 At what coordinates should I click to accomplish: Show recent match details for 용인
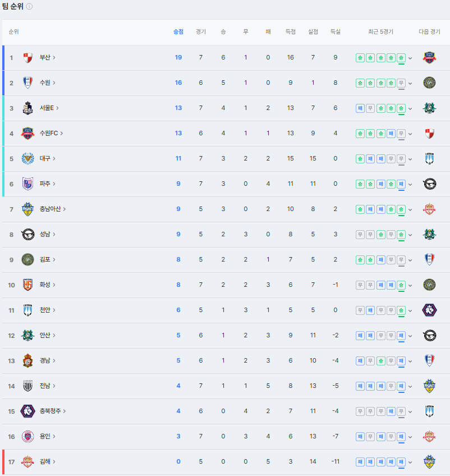[410, 437]
